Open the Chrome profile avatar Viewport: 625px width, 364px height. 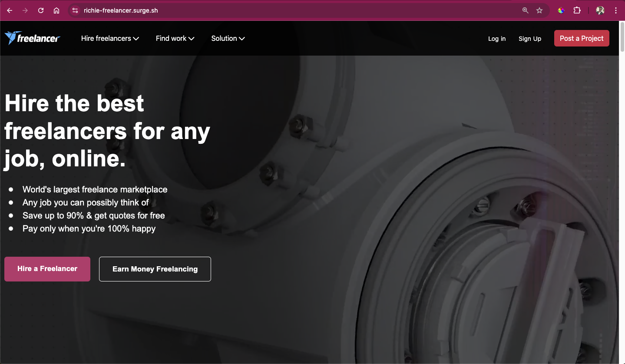(x=600, y=10)
